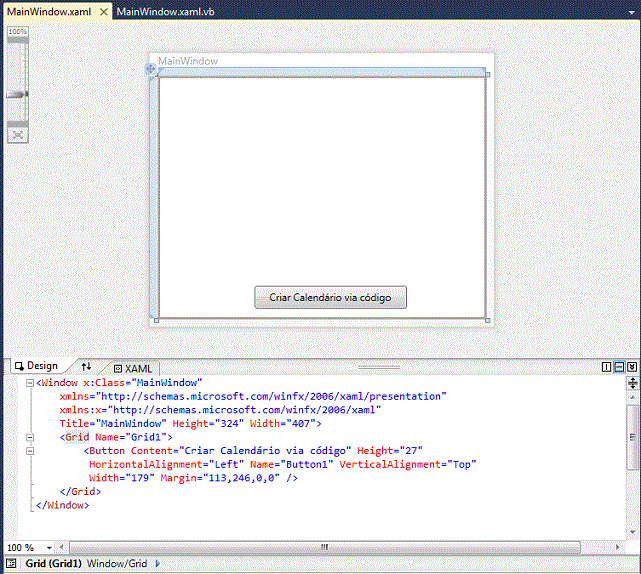Click the Title="MainWindow" attribute text
This screenshot has height=574, width=641.
coord(113,424)
